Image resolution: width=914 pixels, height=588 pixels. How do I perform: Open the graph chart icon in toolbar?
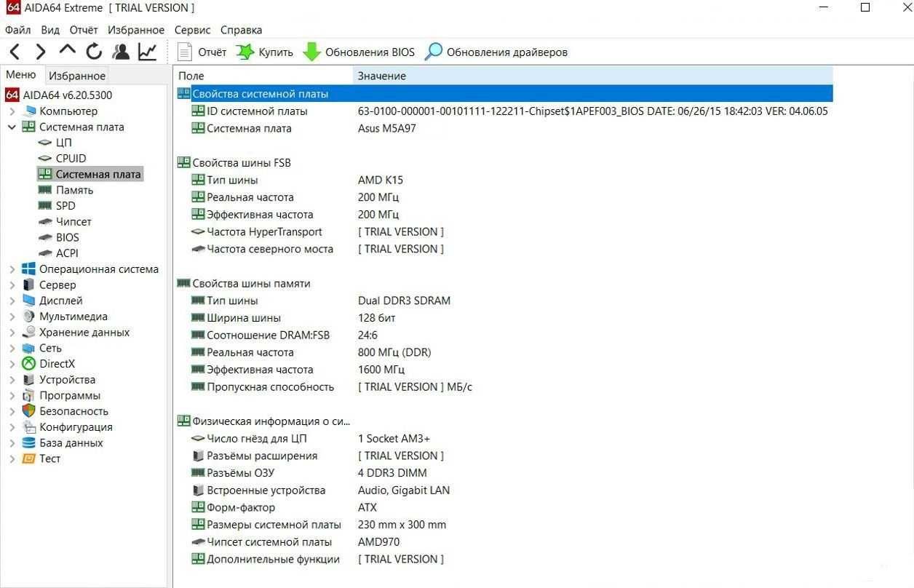pos(148,52)
